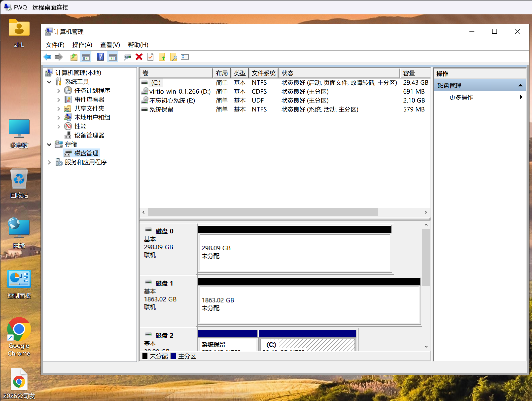Click the connect/rescan disk toolbar icon
This screenshot has width=532, height=401.
coord(127,57)
